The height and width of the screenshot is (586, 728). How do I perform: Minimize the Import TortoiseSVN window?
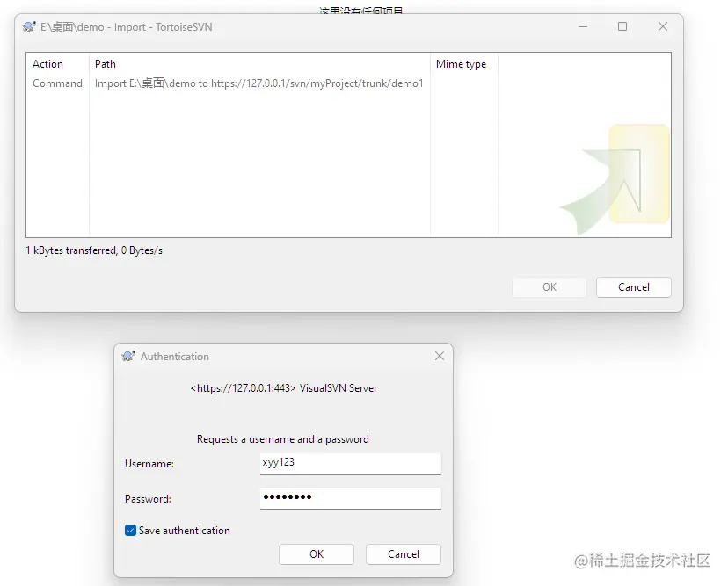[583, 27]
